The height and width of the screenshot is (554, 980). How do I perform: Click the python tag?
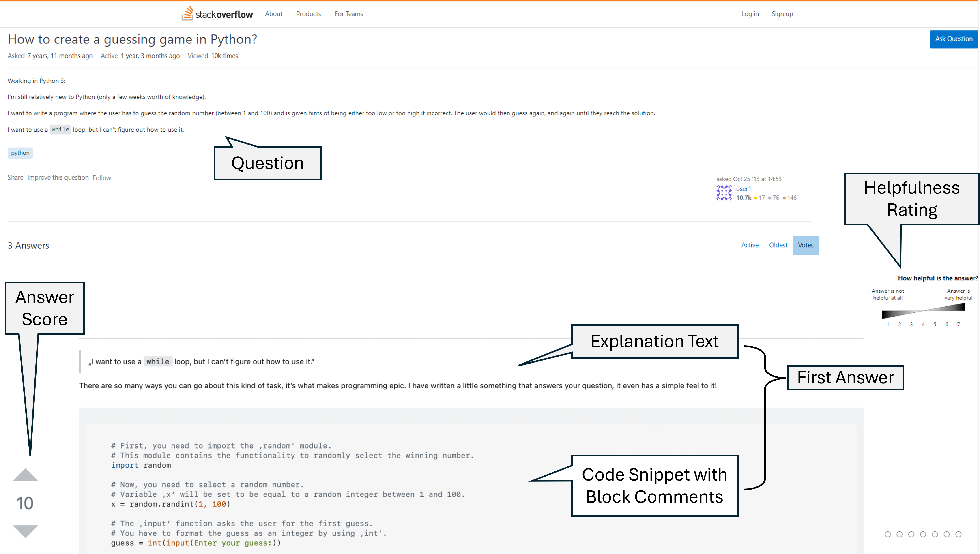[x=20, y=153]
